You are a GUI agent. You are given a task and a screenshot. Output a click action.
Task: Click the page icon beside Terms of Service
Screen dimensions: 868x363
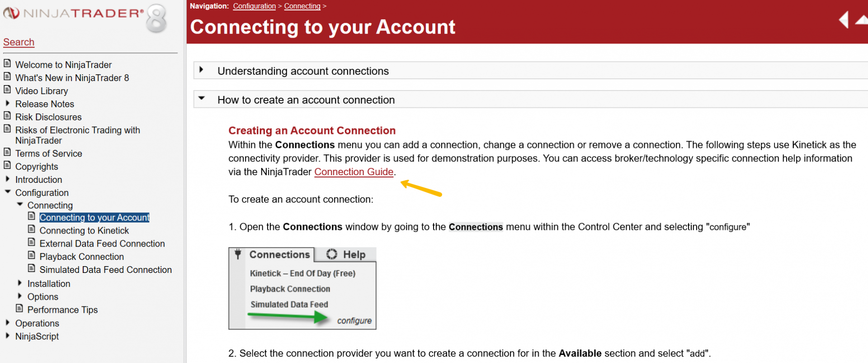7,152
